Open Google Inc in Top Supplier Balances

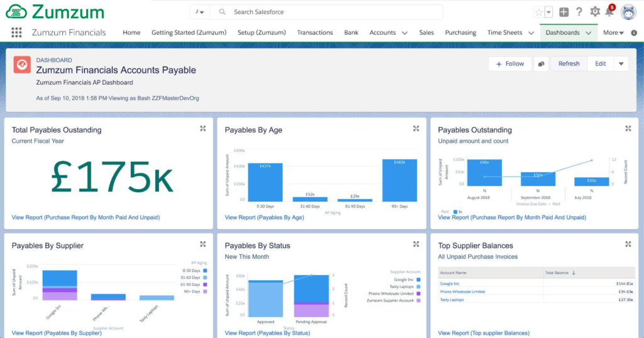pyautogui.click(x=449, y=283)
